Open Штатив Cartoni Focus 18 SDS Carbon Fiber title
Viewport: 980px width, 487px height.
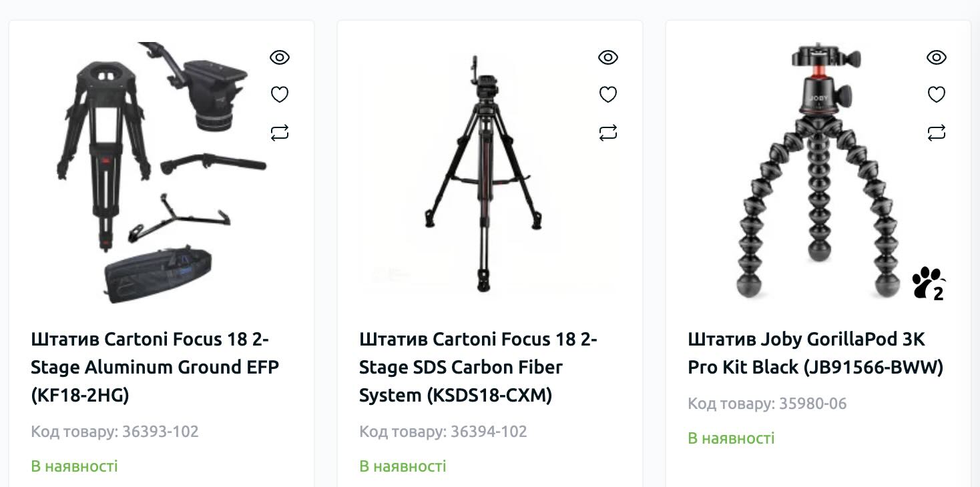pos(478,367)
